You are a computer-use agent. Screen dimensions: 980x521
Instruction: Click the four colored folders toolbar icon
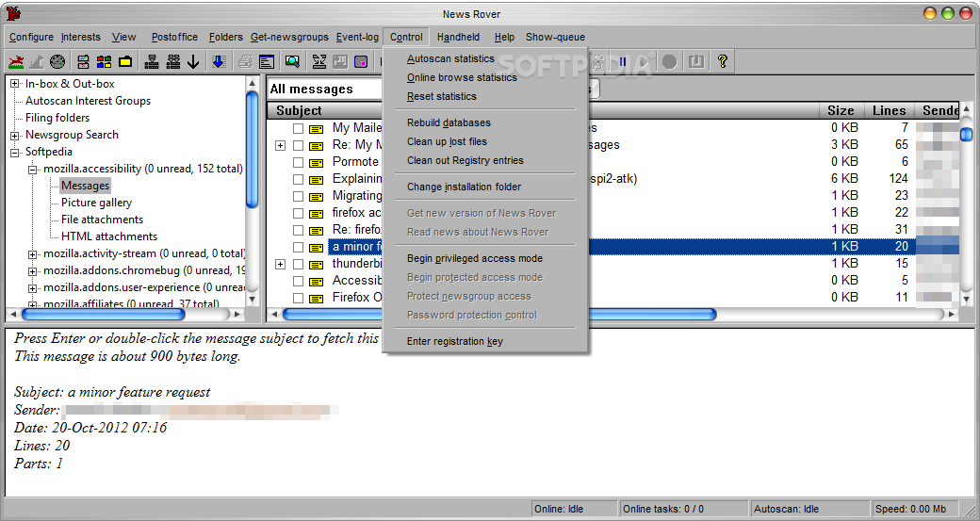coord(105,61)
